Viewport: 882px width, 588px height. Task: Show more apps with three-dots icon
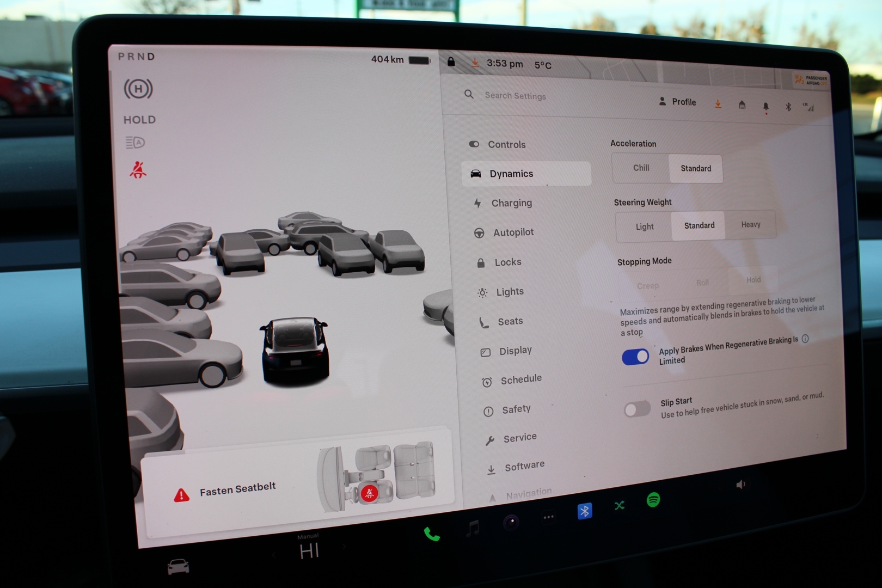click(x=548, y=517)
